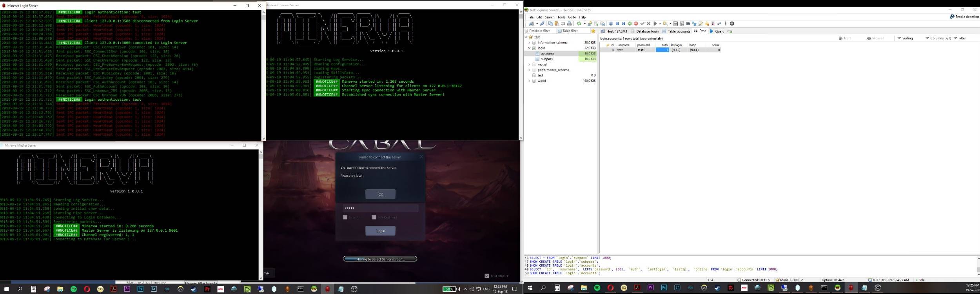
Task: Open the Edit menu in HeidiSQL
Action: click(539, 17)
